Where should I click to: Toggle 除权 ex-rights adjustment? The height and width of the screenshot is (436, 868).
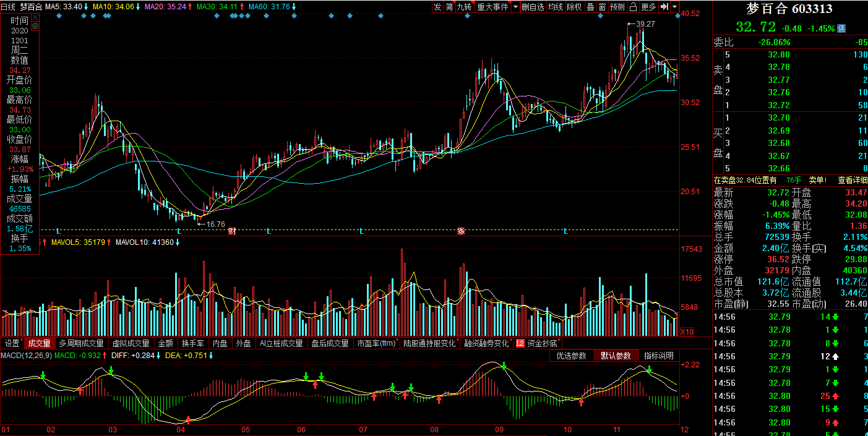point(574,7)
